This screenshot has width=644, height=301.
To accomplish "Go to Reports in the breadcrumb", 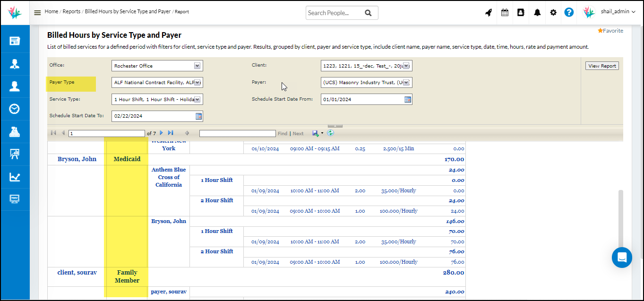I will tap(71, 11).
